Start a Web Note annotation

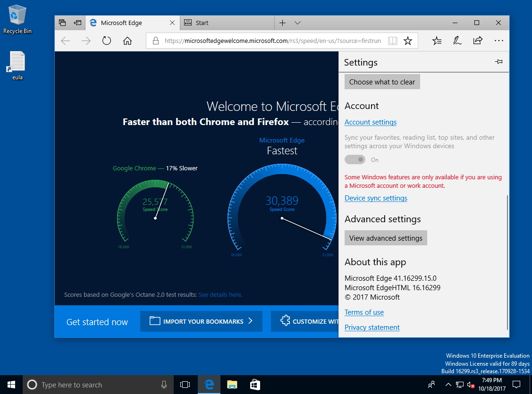tap(457, 41)
